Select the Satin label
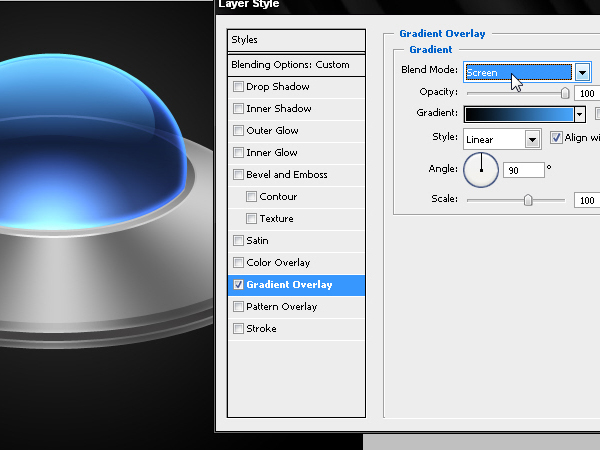600x450 pixels. [x=258, y=241]
